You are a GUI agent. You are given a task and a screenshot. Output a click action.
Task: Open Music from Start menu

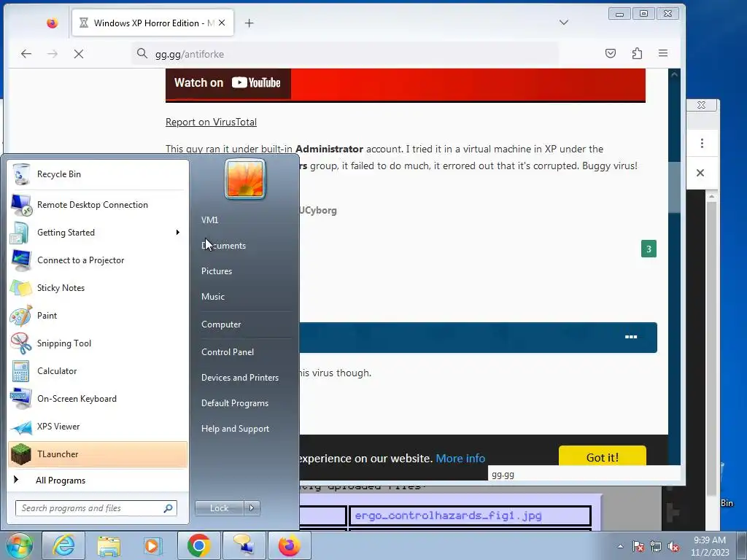(x=213, y=297)
